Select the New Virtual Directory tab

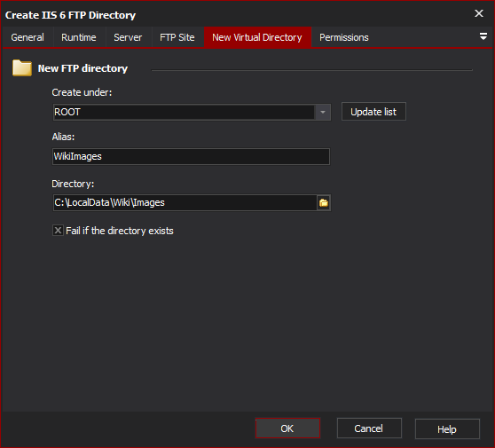[257, 37]
